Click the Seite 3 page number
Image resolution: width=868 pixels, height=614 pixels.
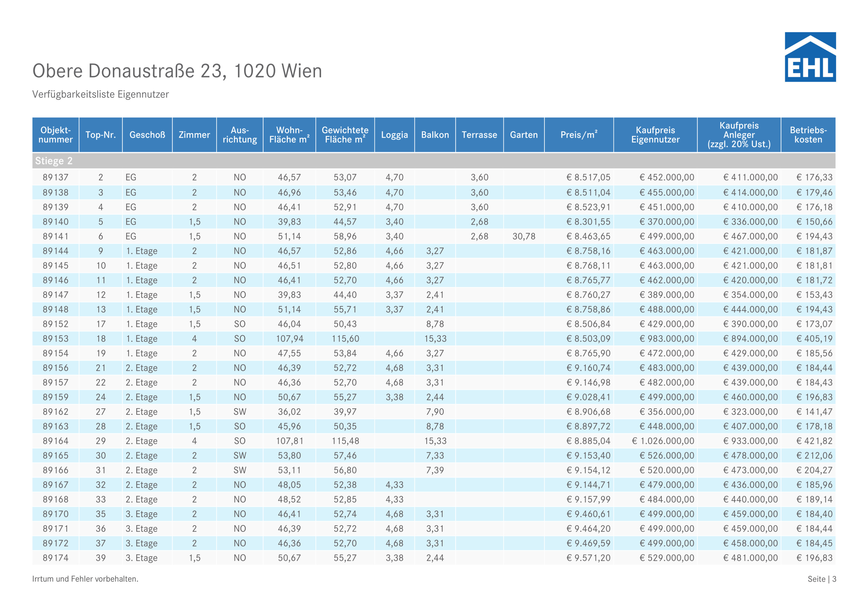click(x=822, y=579)
